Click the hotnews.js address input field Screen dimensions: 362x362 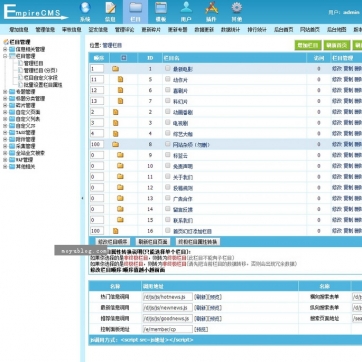click(168, 297)
